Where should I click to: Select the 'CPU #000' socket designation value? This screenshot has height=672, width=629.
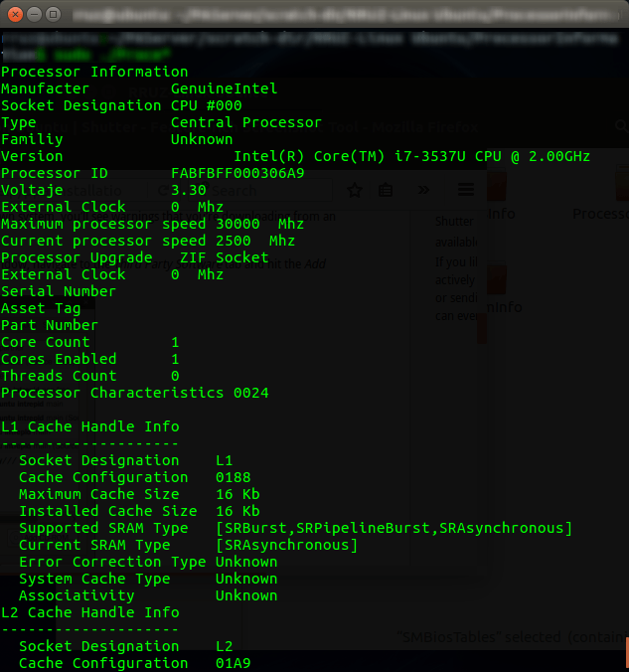(x=206, y=105)
